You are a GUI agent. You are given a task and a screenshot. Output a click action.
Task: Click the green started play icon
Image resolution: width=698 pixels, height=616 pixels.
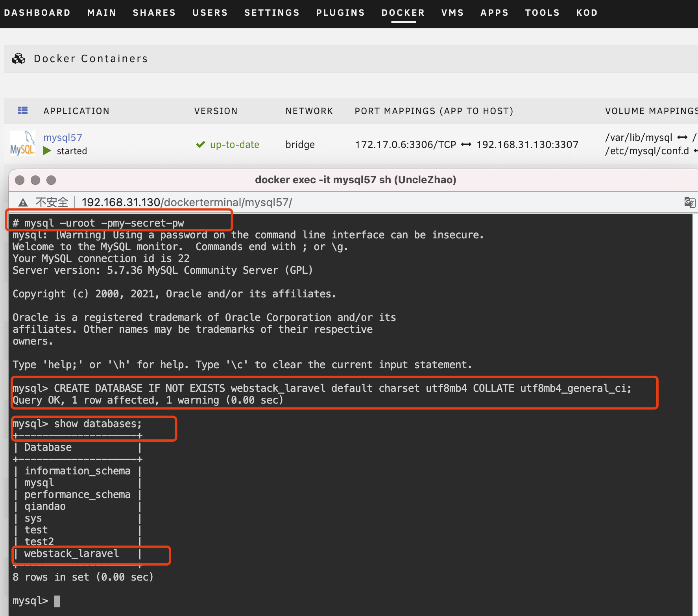(x=47, y=151)
